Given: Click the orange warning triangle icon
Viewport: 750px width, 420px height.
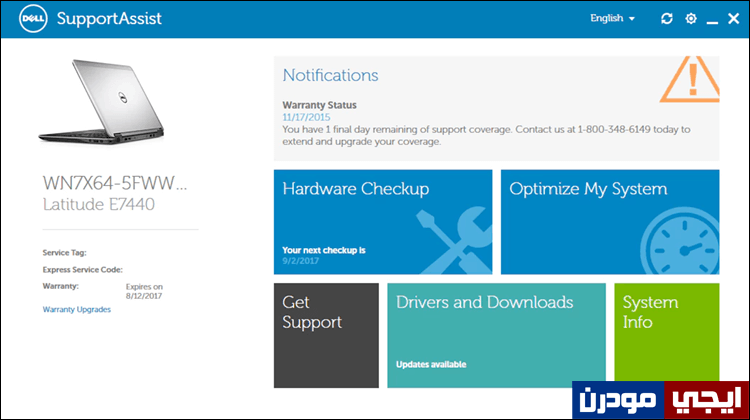Looking at the screenshot, I should click(690, 79).
